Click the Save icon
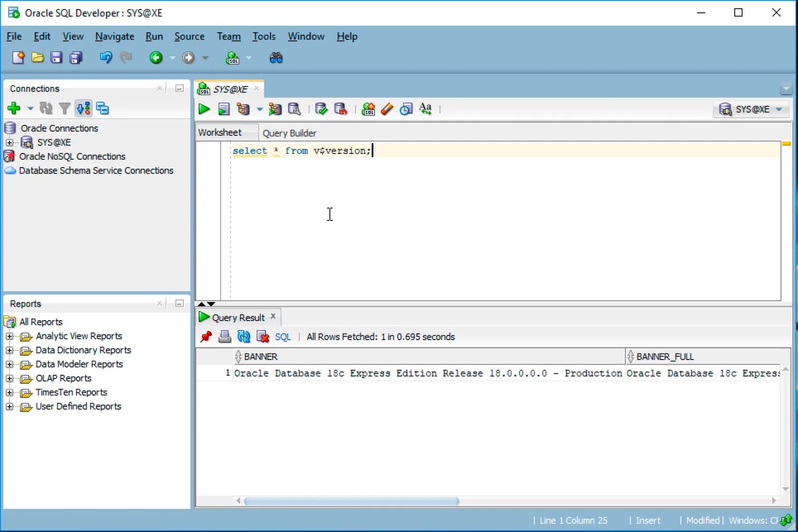The width and height of the screenshot is (798, 532). 57,58
